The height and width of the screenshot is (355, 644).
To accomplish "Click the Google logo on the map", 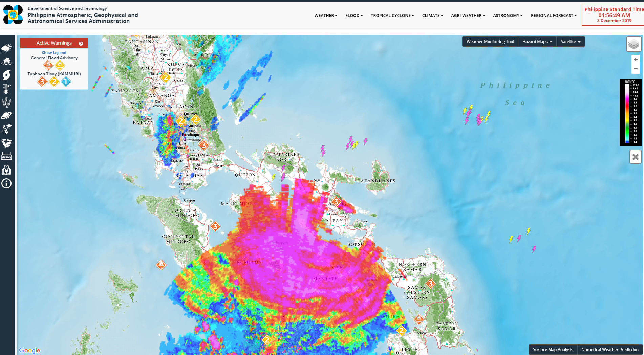I will (29, 350).
